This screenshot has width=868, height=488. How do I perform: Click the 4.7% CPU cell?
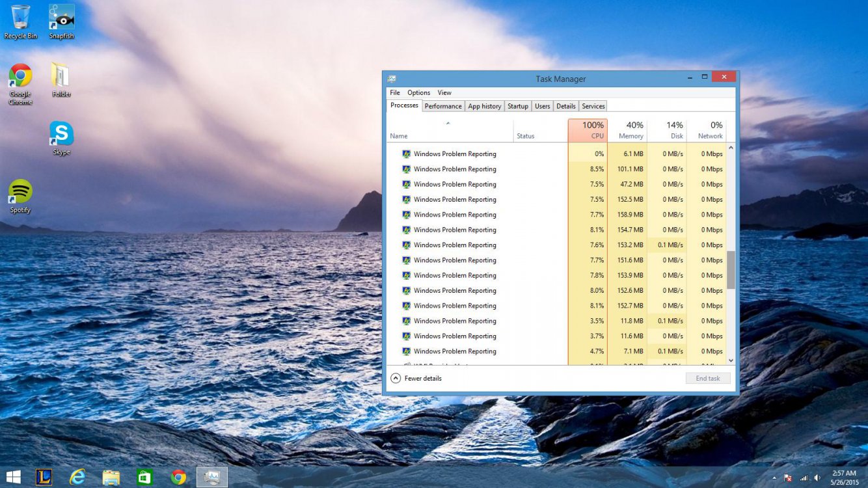(588, 351)
